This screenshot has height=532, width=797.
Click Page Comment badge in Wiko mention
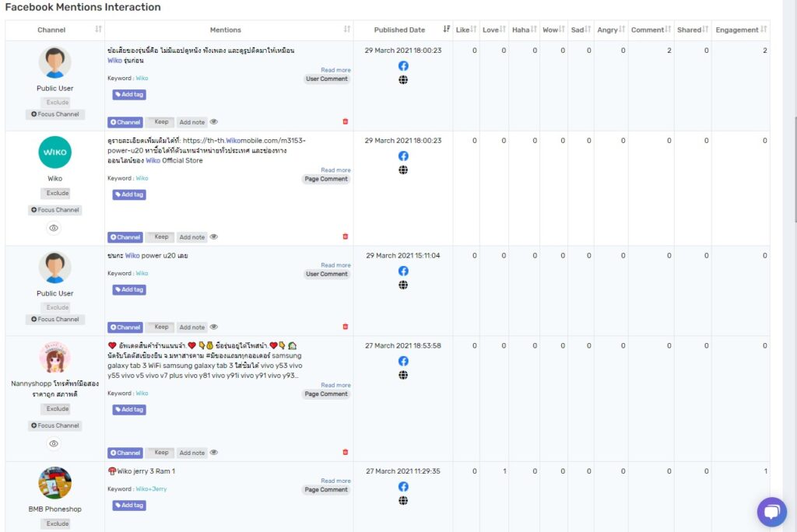click(x=326, y=179)
